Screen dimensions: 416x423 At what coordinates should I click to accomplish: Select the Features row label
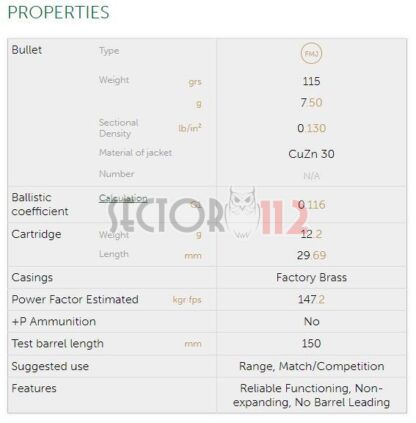point(34,388)
